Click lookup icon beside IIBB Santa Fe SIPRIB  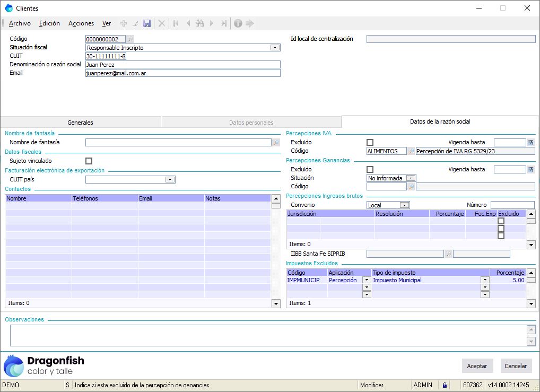pos(448,254)
